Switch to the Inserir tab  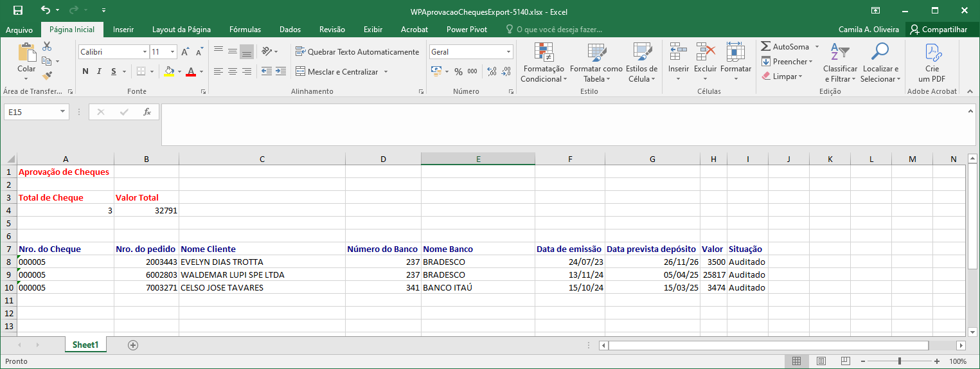tap(123, 30)
